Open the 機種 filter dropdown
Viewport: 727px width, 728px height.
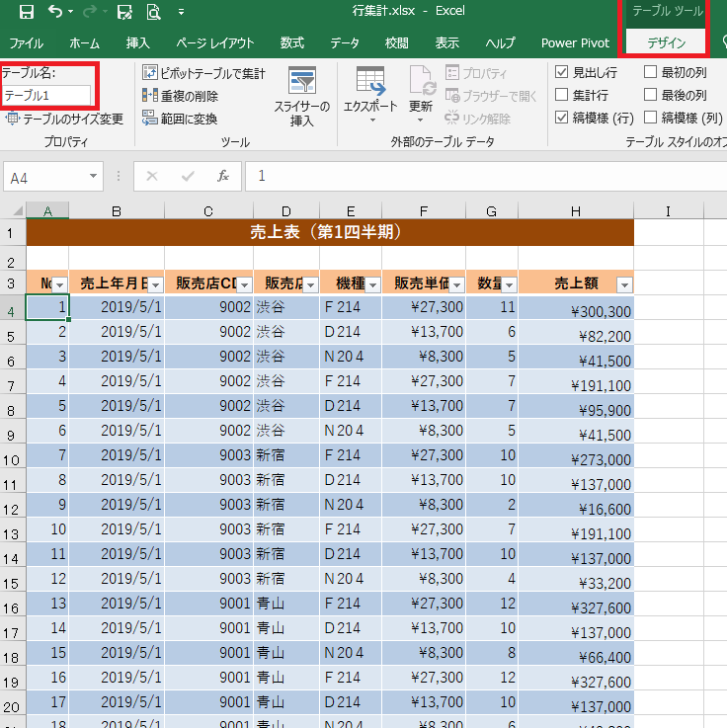click(x=372, y=284)
